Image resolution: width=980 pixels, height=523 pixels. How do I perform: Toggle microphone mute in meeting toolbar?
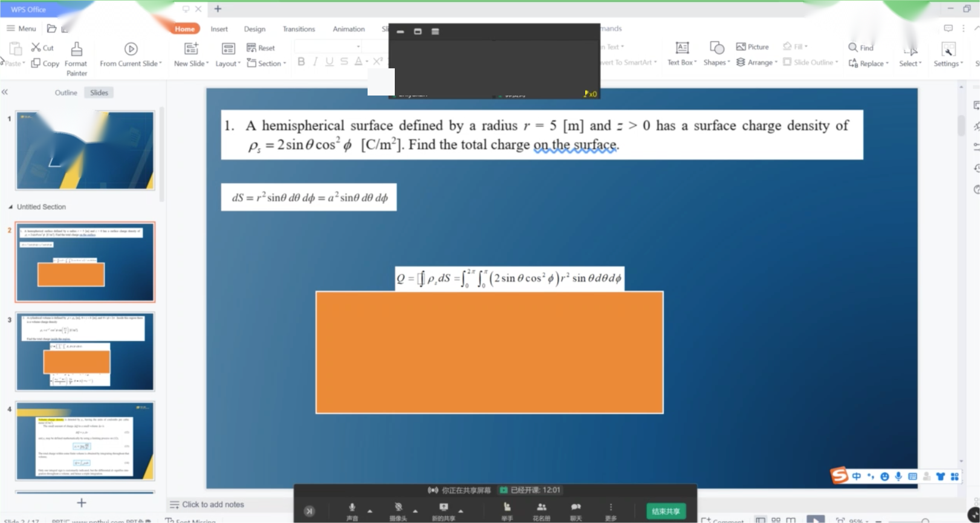point(352,507)
